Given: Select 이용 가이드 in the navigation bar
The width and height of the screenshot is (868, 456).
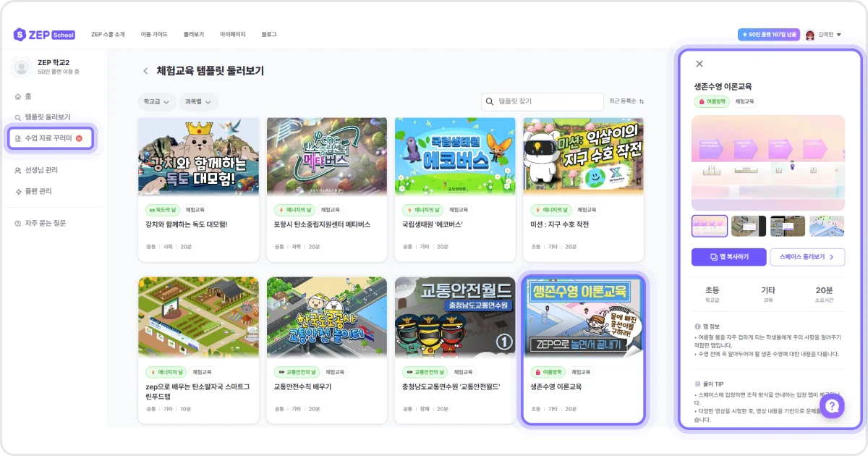Looking at the screenshot, I should (153, 34).
